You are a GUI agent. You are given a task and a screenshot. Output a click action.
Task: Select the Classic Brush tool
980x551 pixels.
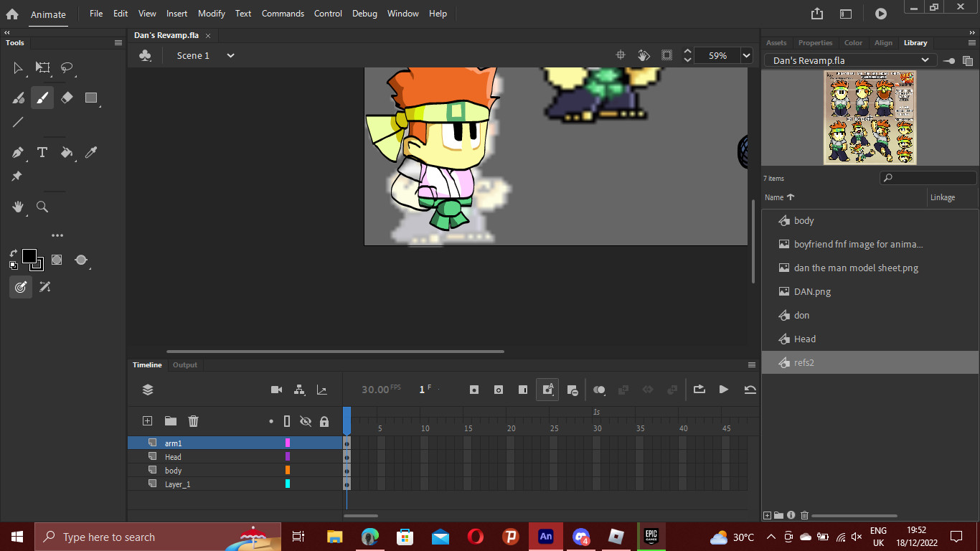coord(42,98)
